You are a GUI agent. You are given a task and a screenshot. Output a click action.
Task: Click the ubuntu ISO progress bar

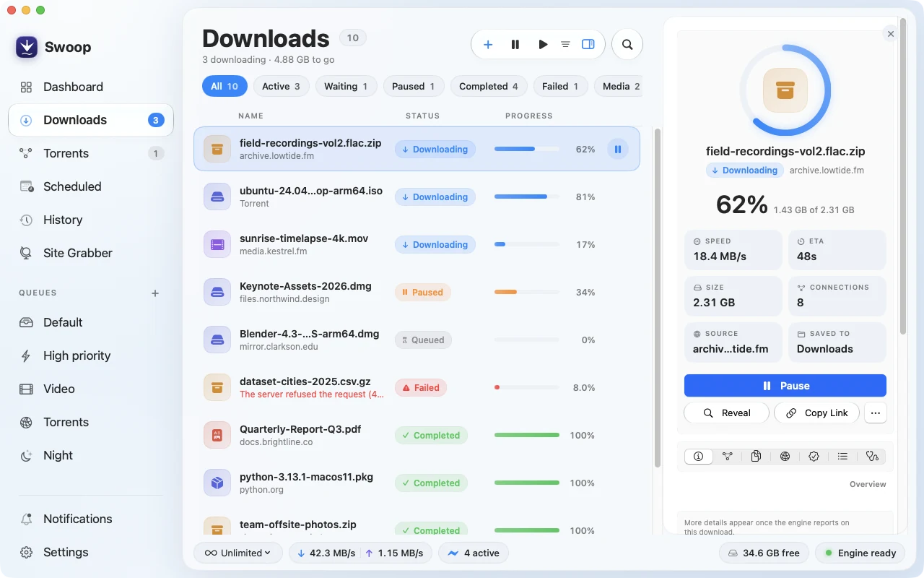point(527,197)
